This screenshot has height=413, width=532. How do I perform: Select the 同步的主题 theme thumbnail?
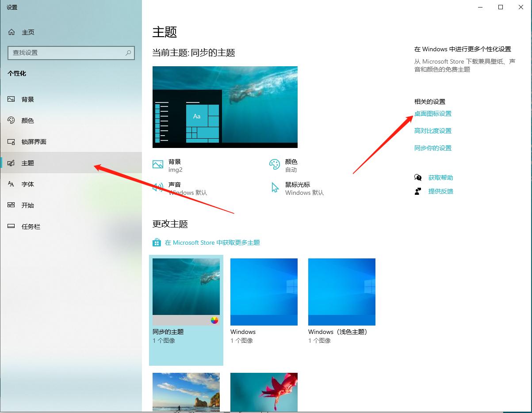click(186, 286)
